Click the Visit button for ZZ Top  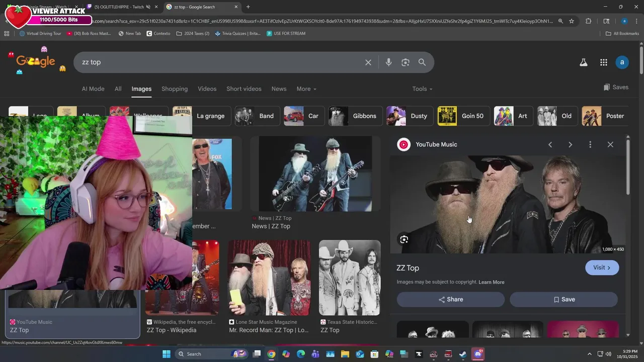click(x=602, y=267)
